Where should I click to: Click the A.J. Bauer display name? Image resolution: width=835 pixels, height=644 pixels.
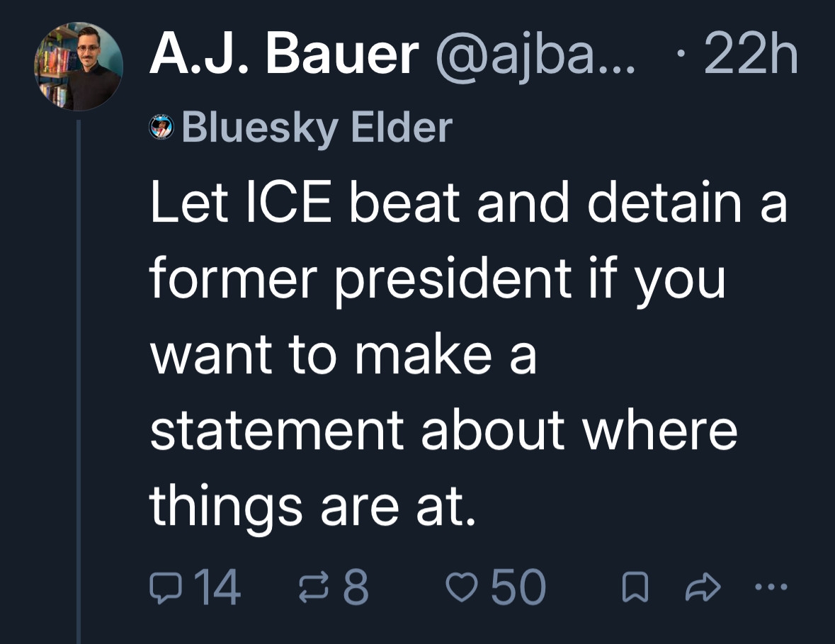point(283,55)
